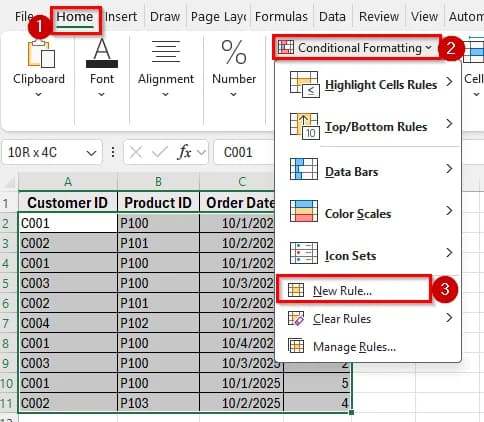Switch to the Home tab

75,17
